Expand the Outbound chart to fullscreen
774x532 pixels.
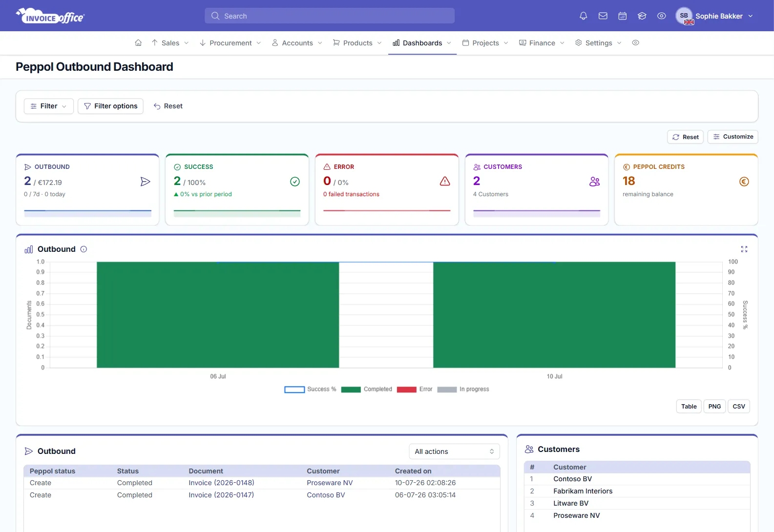(744, 249)
